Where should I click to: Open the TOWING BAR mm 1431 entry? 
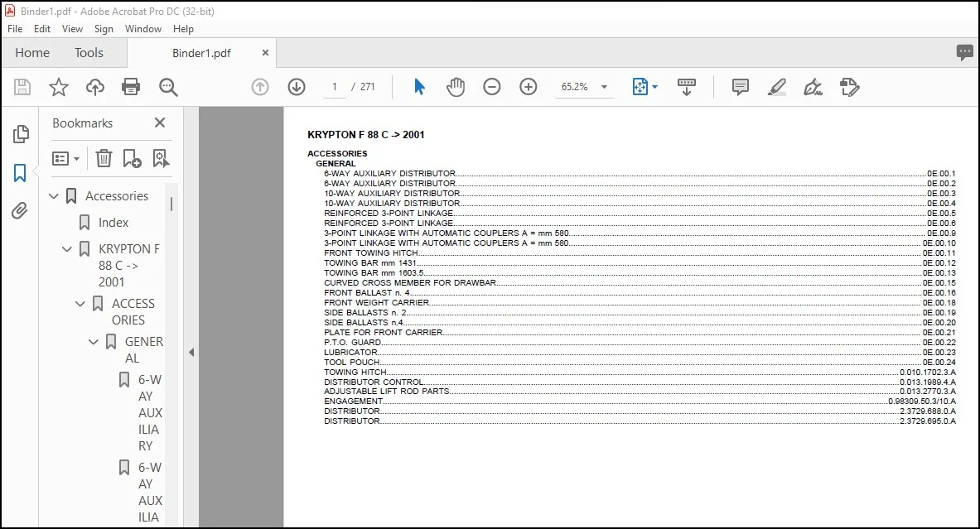640,263
